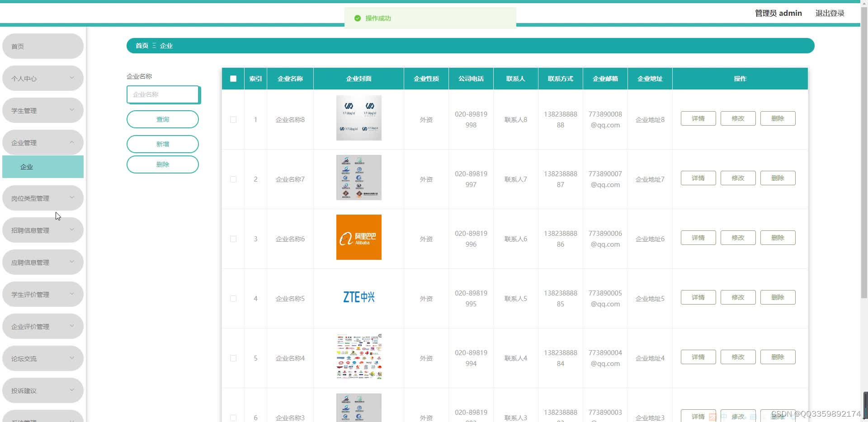Screen dimensions: 868x422
Task: Click 删除 for 企业名称4 row
Action: click(778, 357)
